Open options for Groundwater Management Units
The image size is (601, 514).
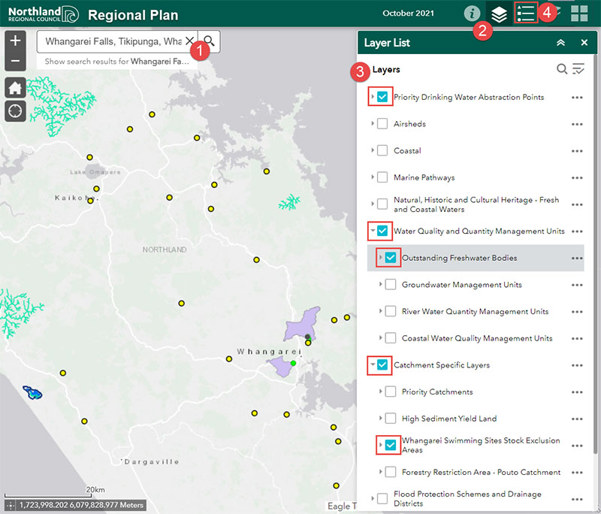pyautogui.click(x=577, y=285)
